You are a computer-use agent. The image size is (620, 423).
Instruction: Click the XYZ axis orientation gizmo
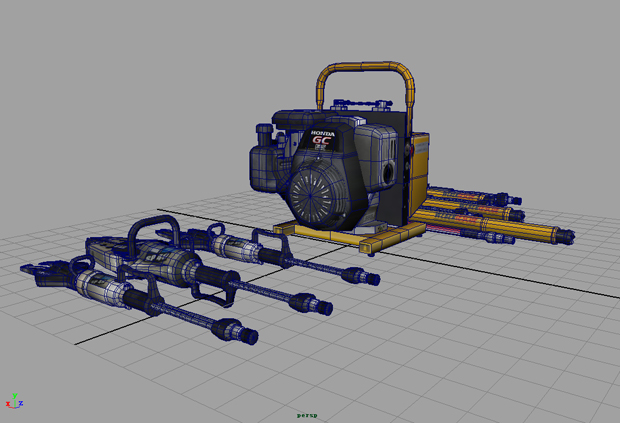(x=14, y=401)
